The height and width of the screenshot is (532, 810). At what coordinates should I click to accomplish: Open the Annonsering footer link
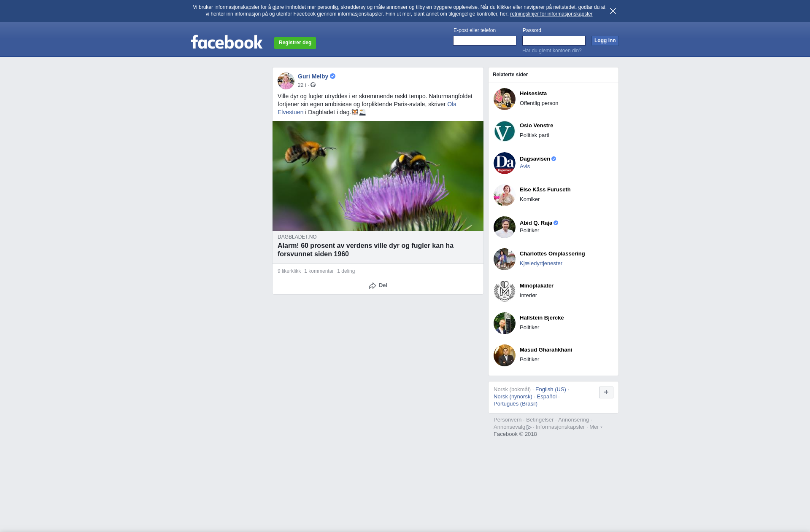(x=573, y=420)
